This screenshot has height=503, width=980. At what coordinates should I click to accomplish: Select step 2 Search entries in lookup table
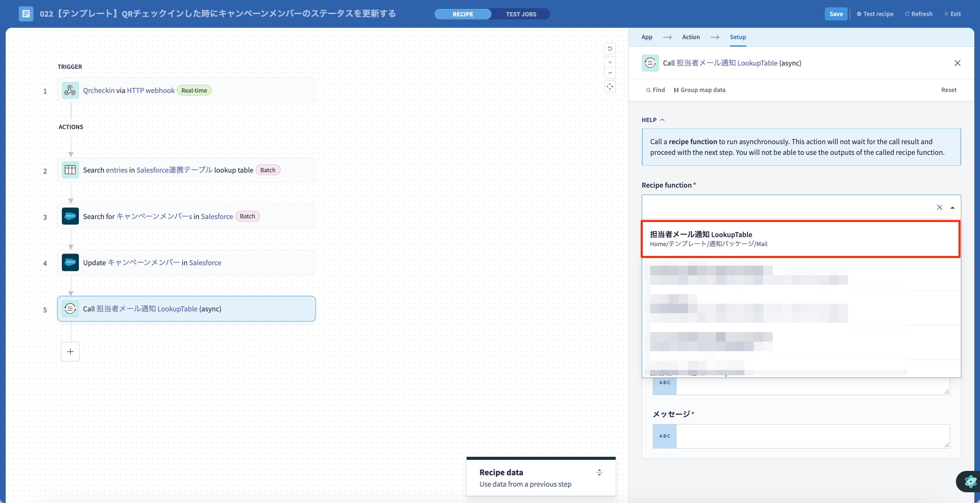186,170
